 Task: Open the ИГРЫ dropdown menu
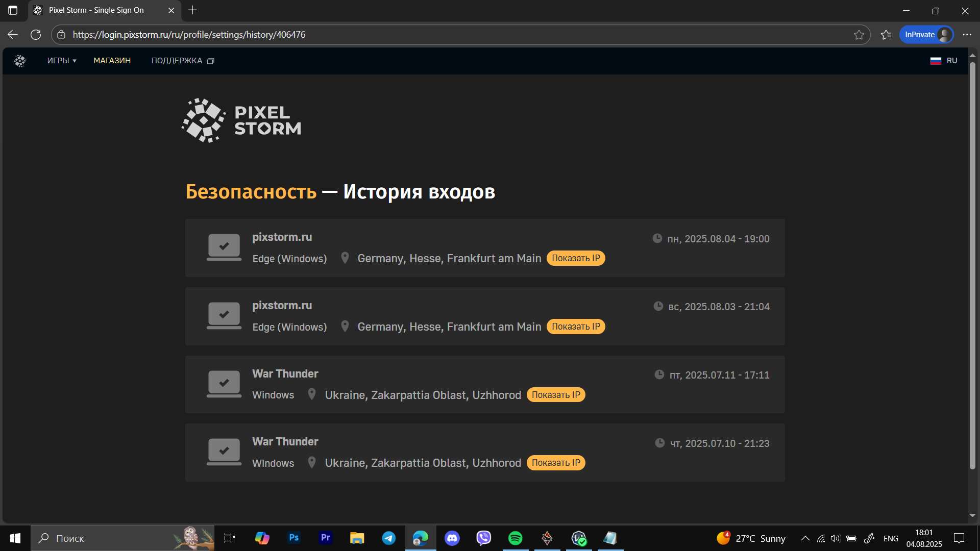click(x=62, y=61)
